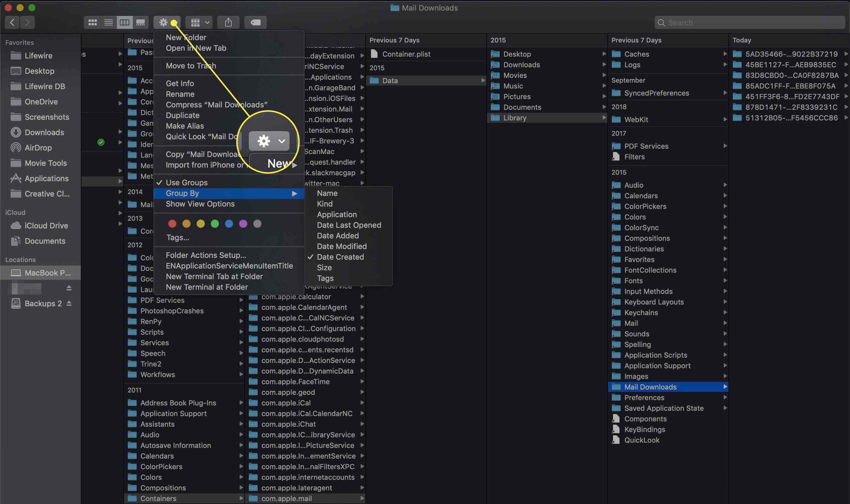
Task: Enable grouping by Name option
Action: 328,193
